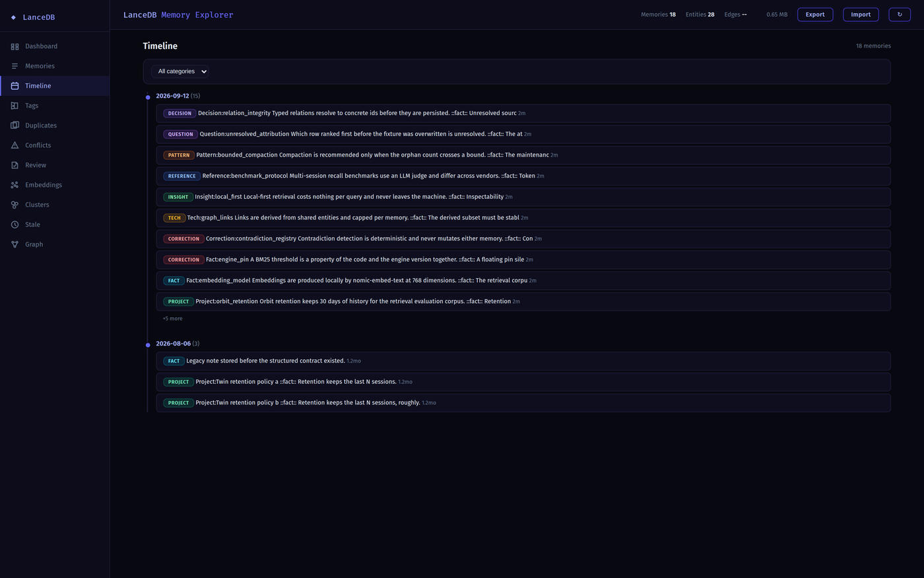The image size is (924, 578).
Task: Expand the +5 more memories link
Action: pos(173,318)
